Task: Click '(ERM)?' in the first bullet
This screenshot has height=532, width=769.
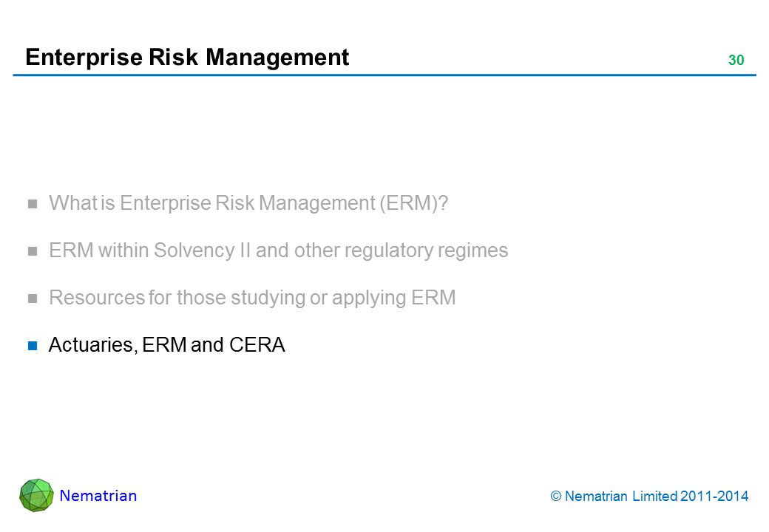Action: (x=413, y=203)
